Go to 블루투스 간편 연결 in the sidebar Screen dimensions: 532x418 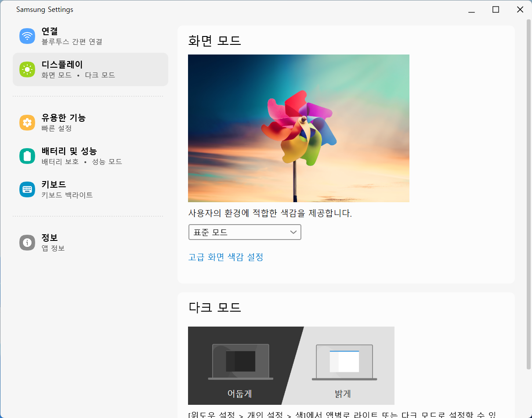[x=72, y=42]
